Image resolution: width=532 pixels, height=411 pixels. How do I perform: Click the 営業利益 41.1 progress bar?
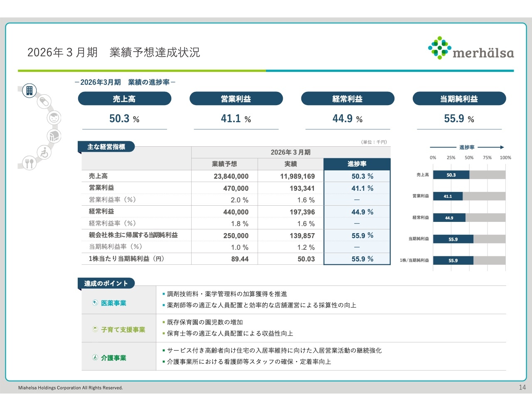[x=448, y=196]
